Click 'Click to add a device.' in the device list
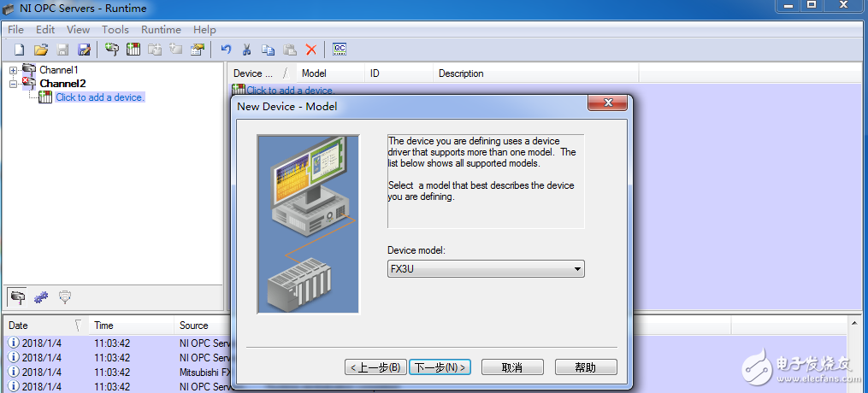This screenshot has width=868, height=393. pyautogui.click(x=290, y=90)
